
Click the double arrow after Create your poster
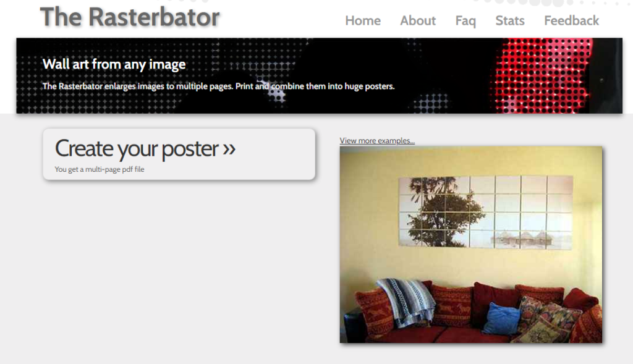coord(229,148)
